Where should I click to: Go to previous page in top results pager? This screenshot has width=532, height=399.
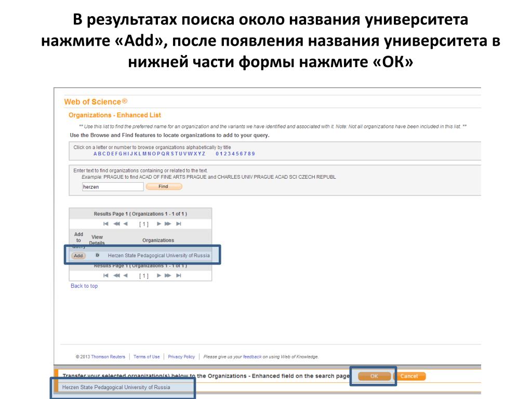126,224
